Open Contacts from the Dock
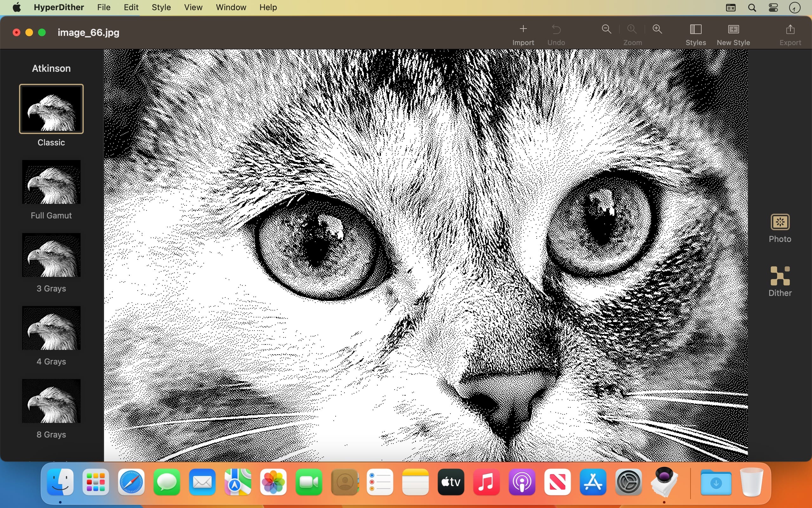 (x=344, y=482)
